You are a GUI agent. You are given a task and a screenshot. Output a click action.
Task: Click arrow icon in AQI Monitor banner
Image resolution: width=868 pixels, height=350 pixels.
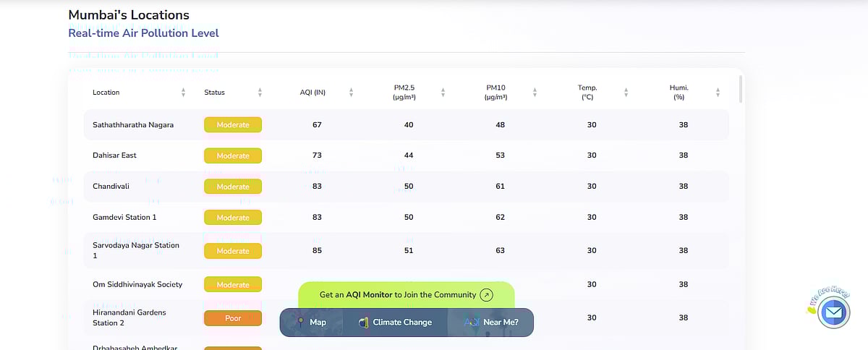click(488, 295)
